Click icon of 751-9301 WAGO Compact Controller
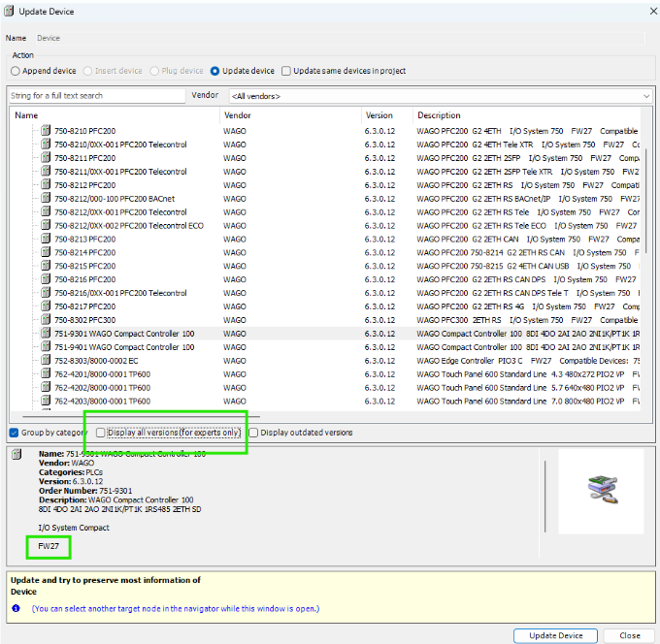This screenshot has height=644, width=660. tap(46, 333)
